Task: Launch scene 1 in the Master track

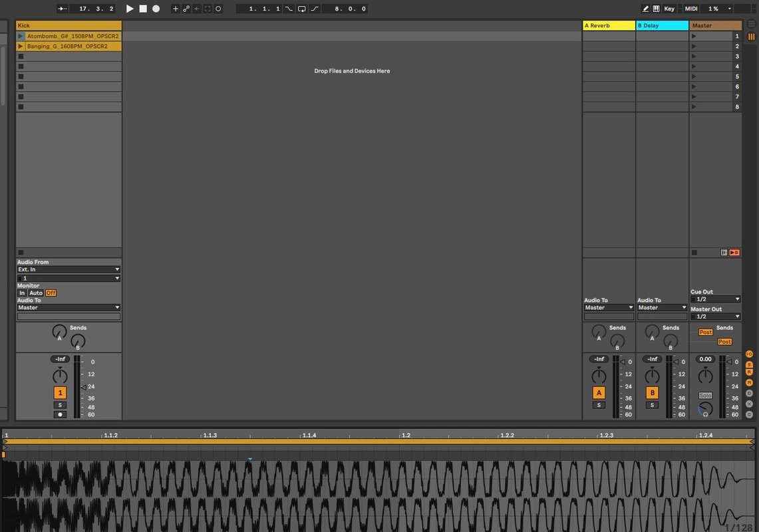Action: 694,37
